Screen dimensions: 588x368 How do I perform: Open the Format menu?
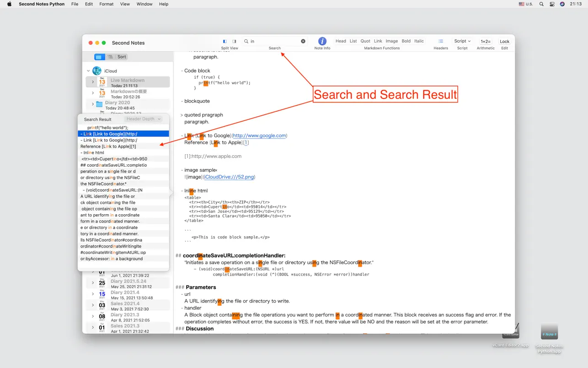[106, 4]
